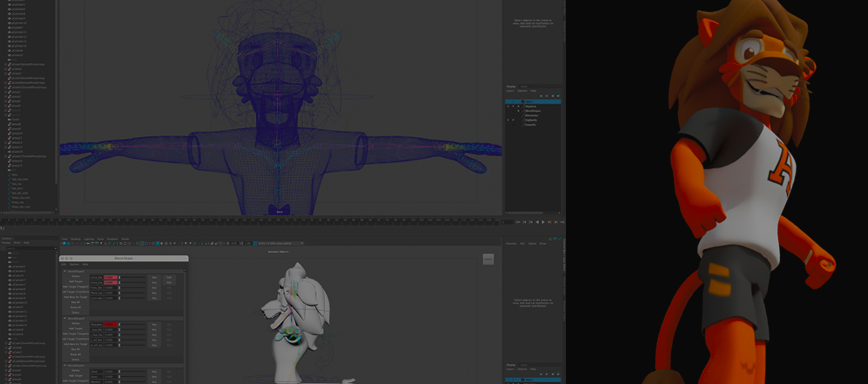
Task: Toggle the P playback box of the second layer
Action: pos(513,106)
